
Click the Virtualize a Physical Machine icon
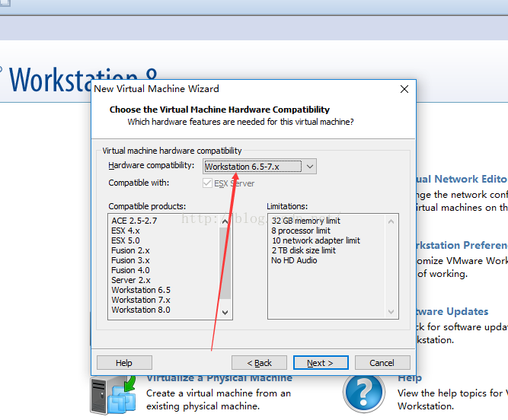tap(113, 394)
